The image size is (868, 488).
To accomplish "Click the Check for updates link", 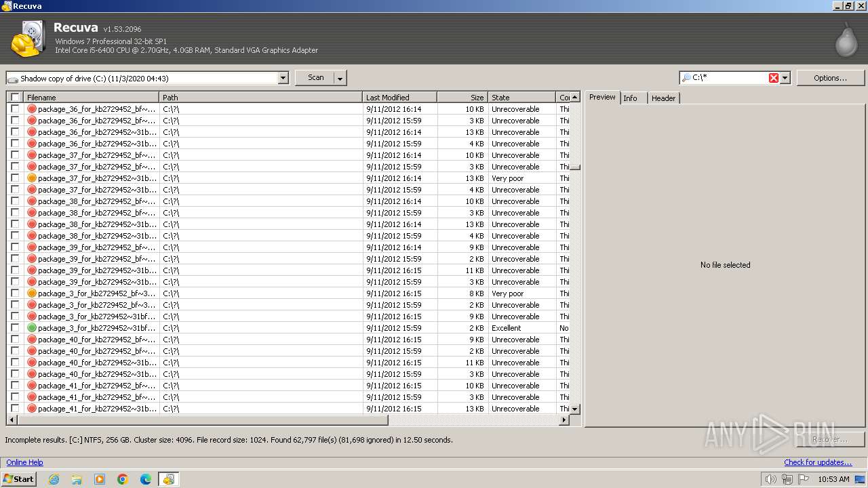I will [x=818, y=462].
